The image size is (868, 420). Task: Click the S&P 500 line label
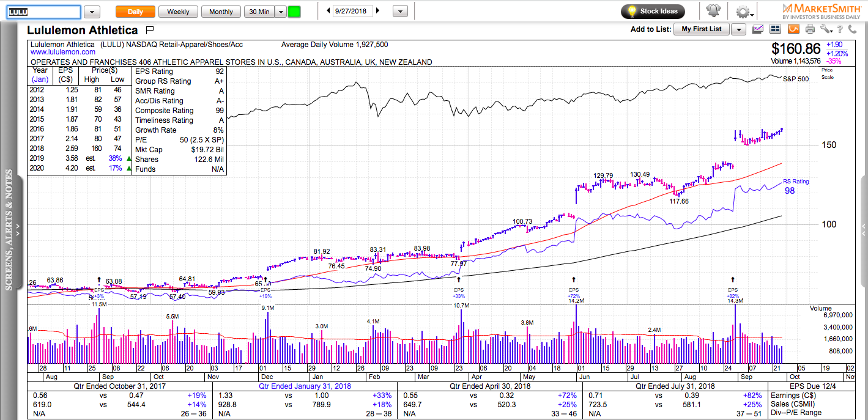pos(795,79)
